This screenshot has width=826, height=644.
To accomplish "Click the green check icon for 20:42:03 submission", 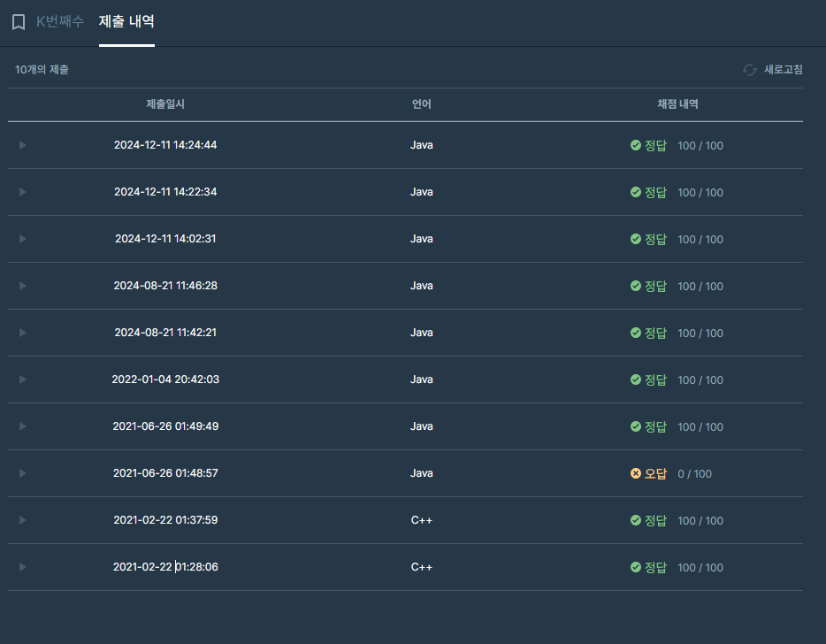I will [x=636, y=379].
